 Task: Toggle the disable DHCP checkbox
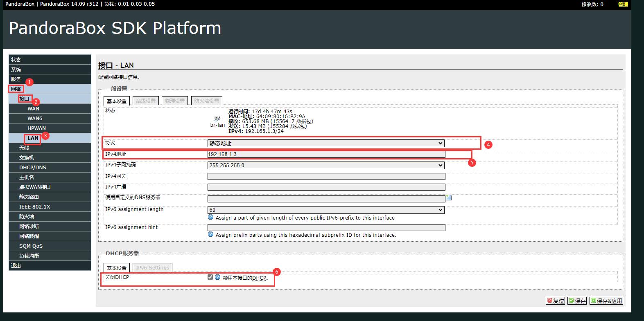[210, 277]
